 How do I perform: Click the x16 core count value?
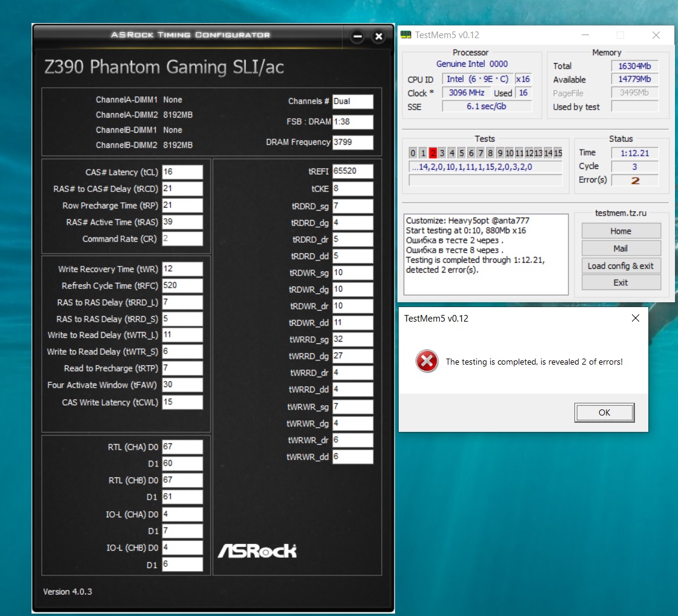[523, 79]
